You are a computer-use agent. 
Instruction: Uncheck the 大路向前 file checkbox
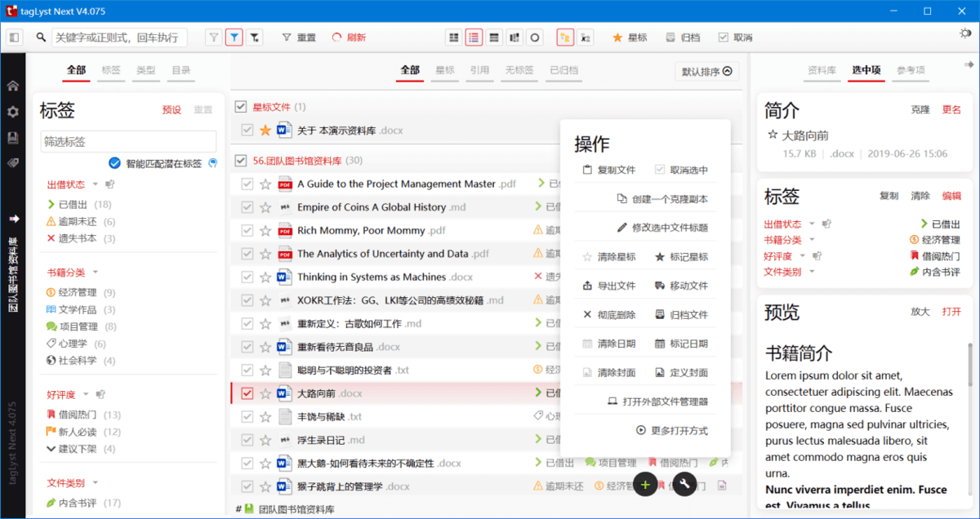247,394
